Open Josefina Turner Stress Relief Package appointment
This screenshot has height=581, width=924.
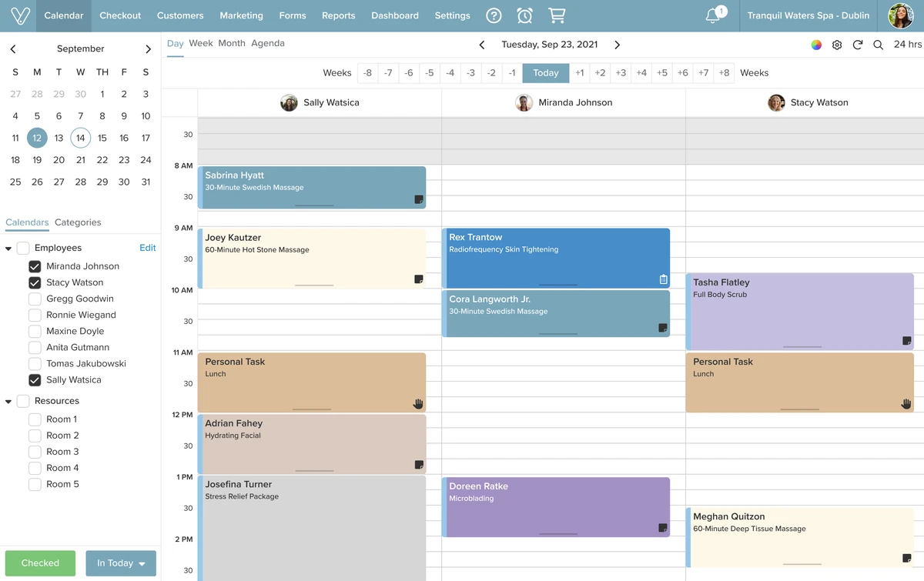pyautogui.click(x=312, y=528)
